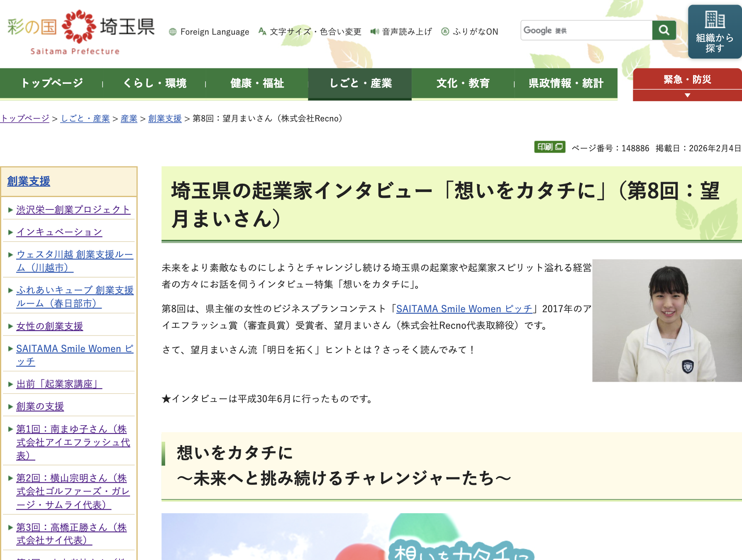Open 第3回：高橋正勝さん sidebar link

pos(71,534)
